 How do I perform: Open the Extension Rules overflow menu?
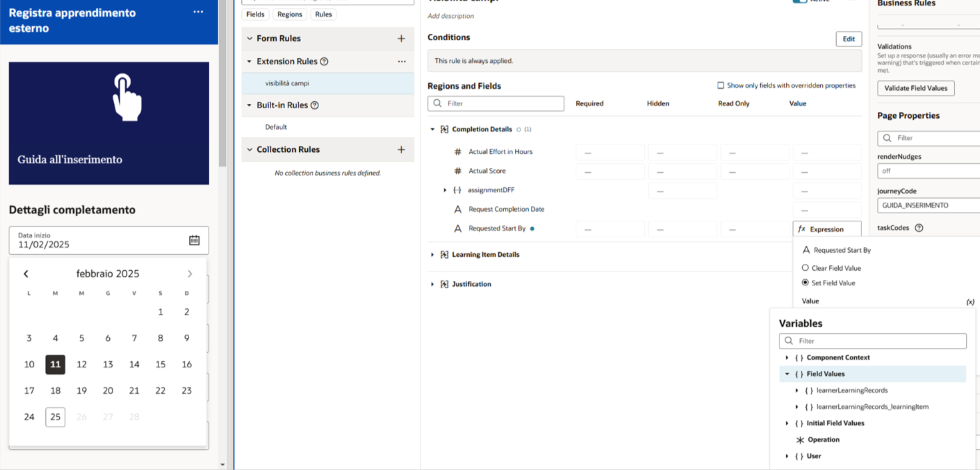click(x=402, y=61)
